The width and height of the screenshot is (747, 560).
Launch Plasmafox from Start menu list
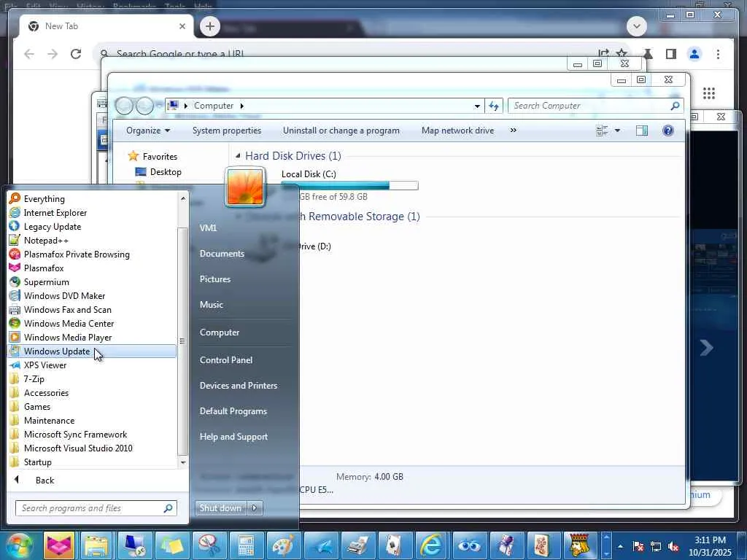pos(44,268)
